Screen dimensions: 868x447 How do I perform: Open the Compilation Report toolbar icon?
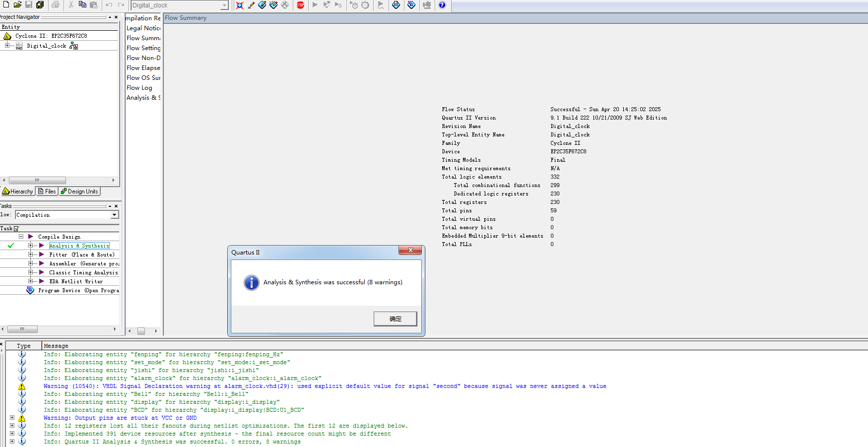[396, 5]
